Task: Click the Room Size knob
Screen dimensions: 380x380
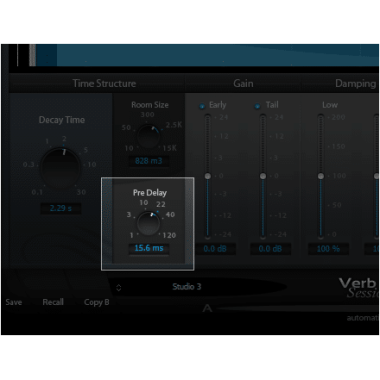Action: (x=148, y=136)
